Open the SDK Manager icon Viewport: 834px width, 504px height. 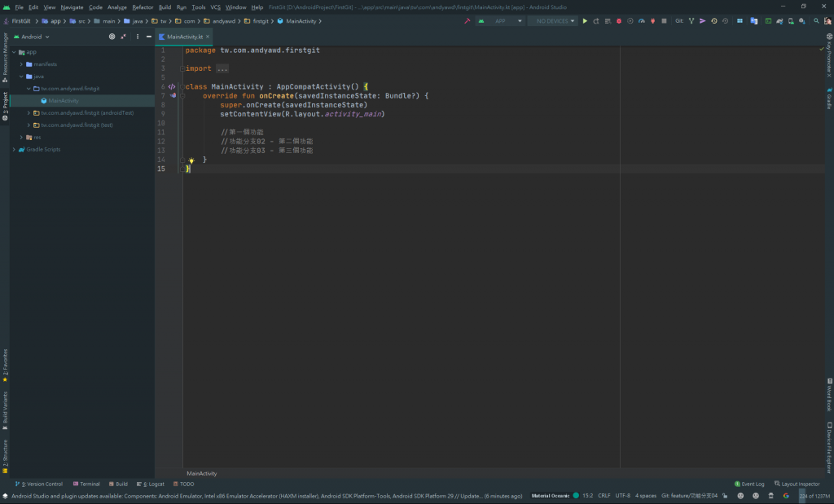coord(802,21)
